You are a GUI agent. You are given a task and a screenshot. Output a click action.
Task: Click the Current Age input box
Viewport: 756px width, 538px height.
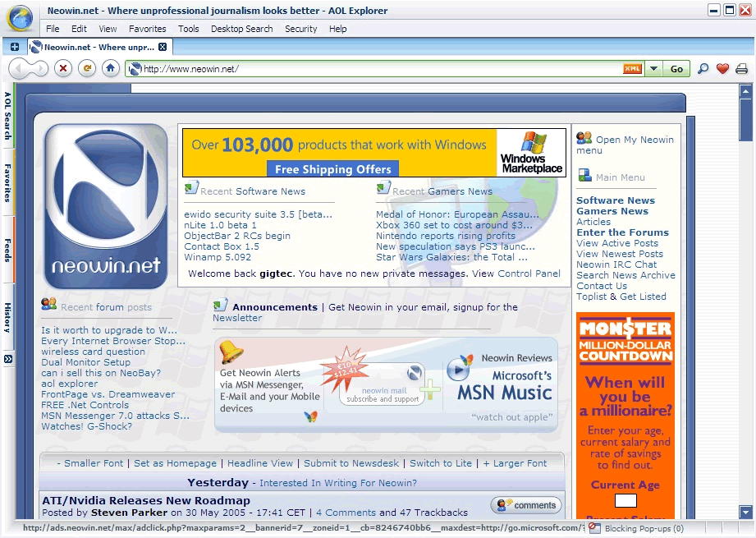[625, 500]
